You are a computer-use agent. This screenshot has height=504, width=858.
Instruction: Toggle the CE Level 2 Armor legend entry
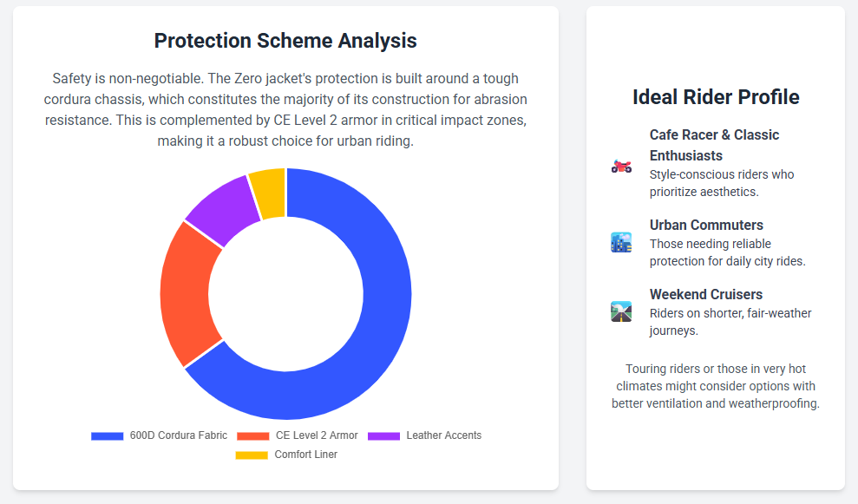[x=316, y=435]
